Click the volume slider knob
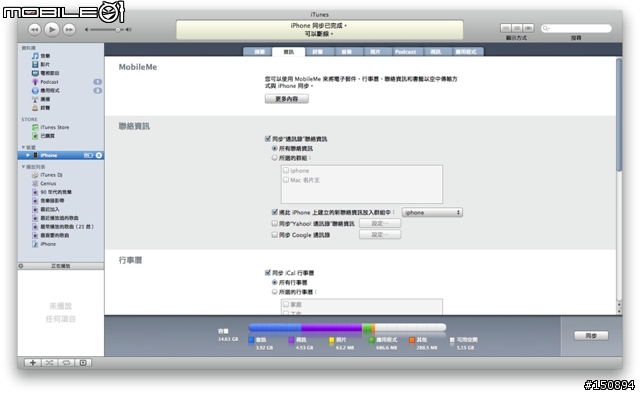This screenshot has width=640, height=393. click(x=118, y=29)
